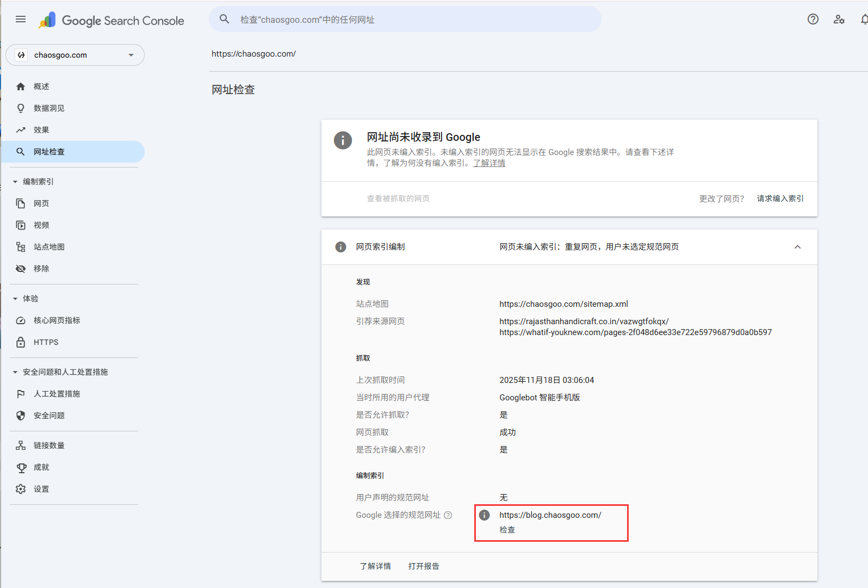
Task: Collapse 安全问题和人工处置措施 sidebar group
Action: (x=15, y=372)
